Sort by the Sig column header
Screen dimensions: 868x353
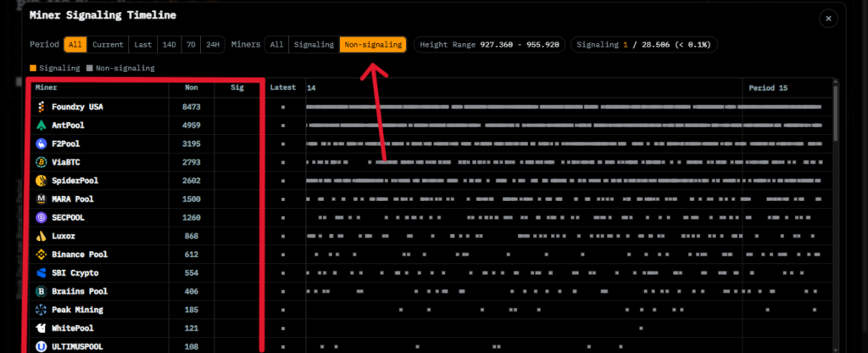tap(237, 87)
